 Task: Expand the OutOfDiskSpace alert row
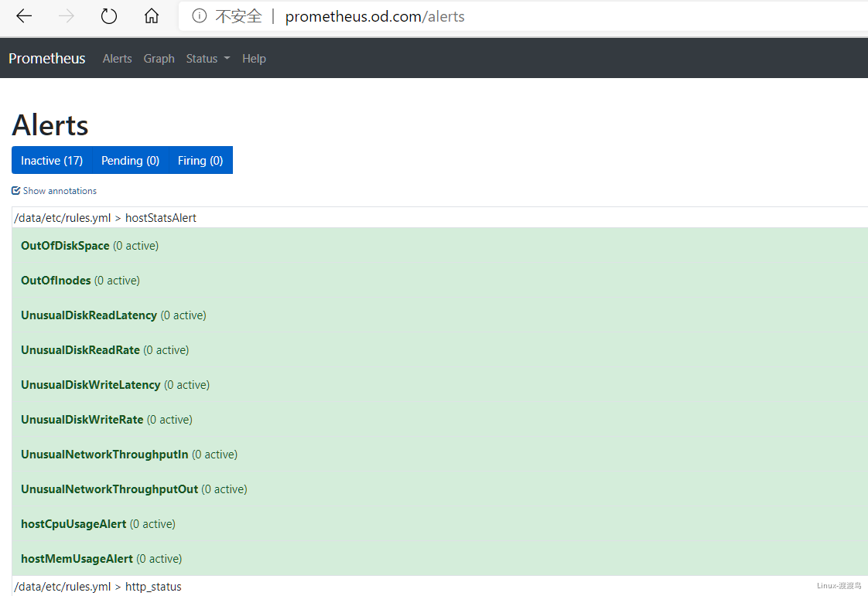pos(440,246)
